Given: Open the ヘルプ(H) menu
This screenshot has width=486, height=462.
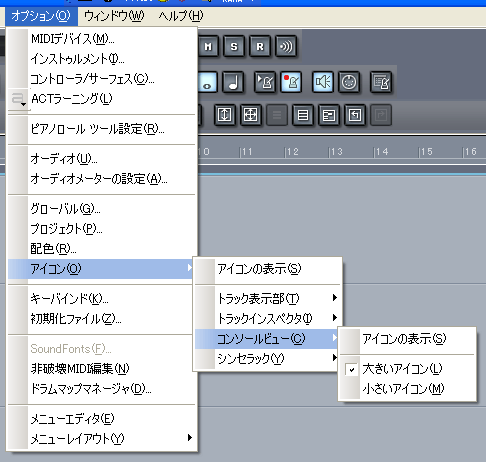Looking at the screenshot, I should coord(181,16).
